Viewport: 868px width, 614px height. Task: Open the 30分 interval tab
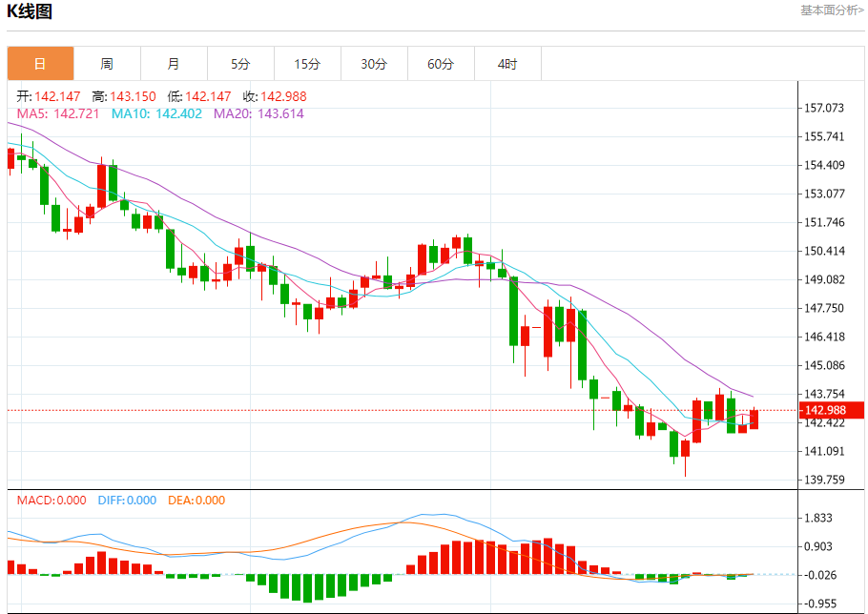374,64
